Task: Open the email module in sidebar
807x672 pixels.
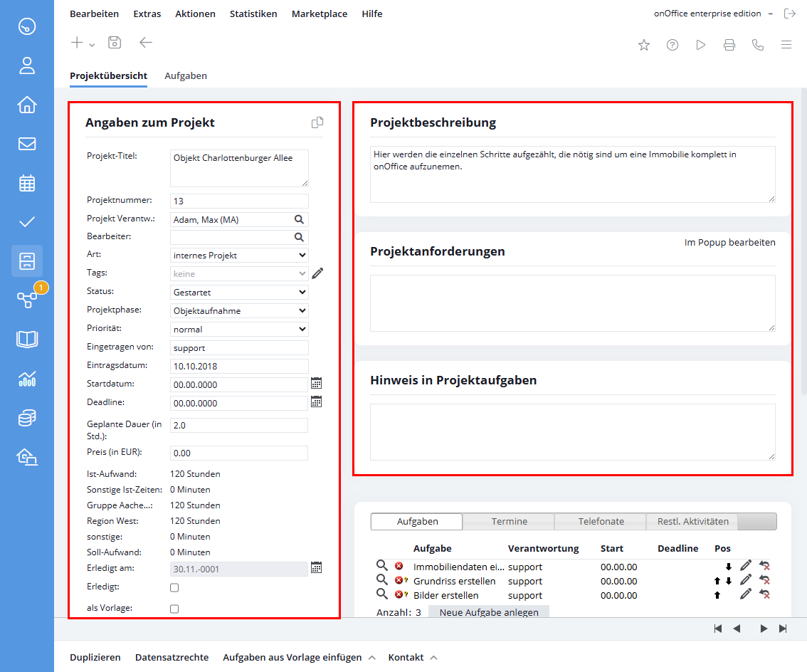Action: coord(27,144)
